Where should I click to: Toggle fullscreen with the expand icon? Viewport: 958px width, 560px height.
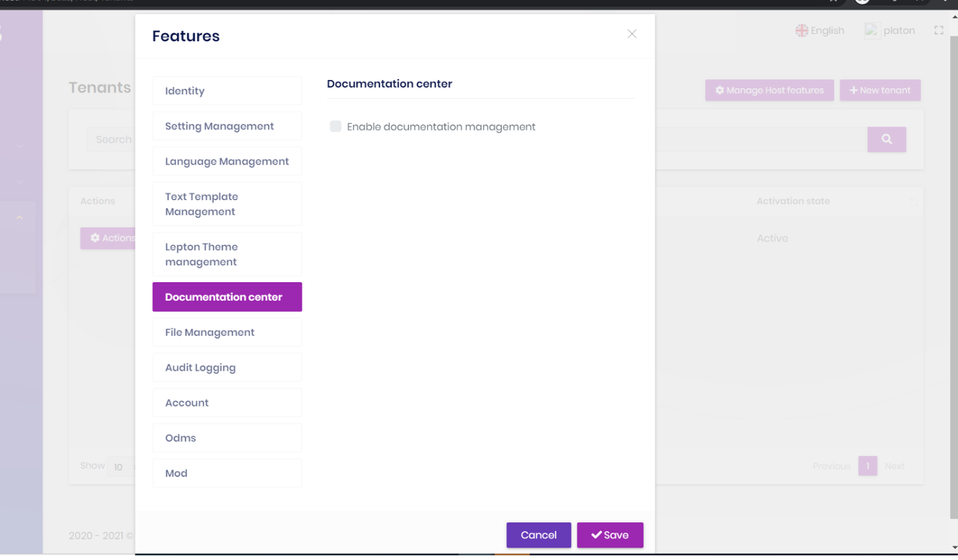tap(938, 30)
